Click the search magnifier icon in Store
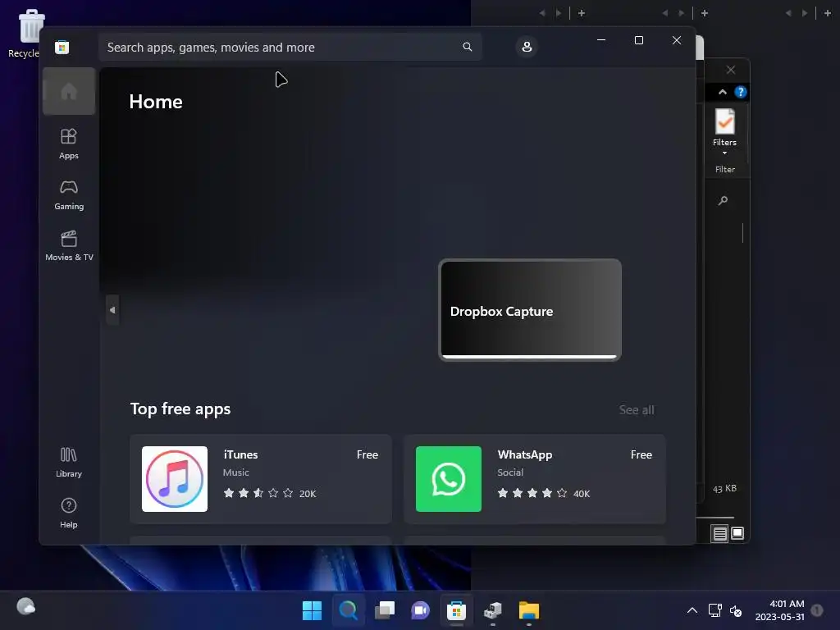 tap(467, 47)
